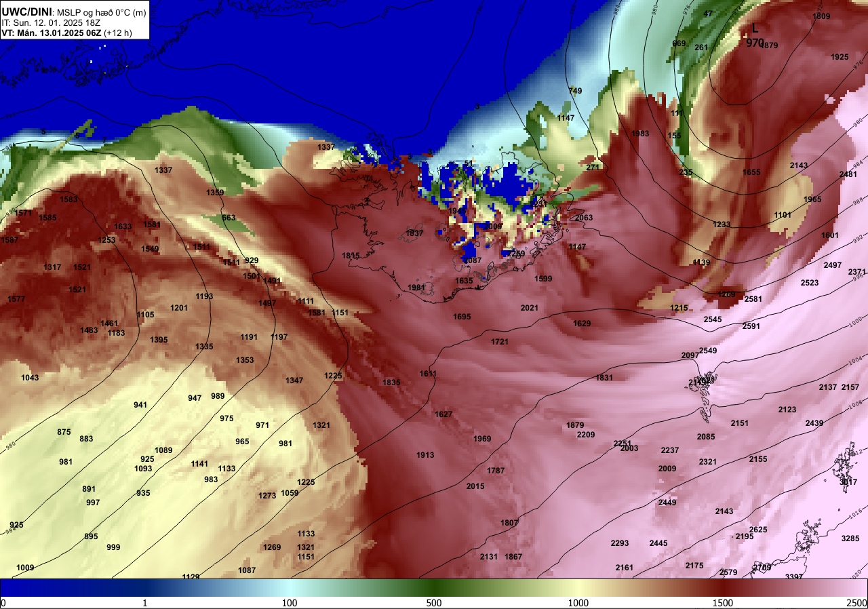
Task: Click the map value 1913
Action: click(425, 455)
